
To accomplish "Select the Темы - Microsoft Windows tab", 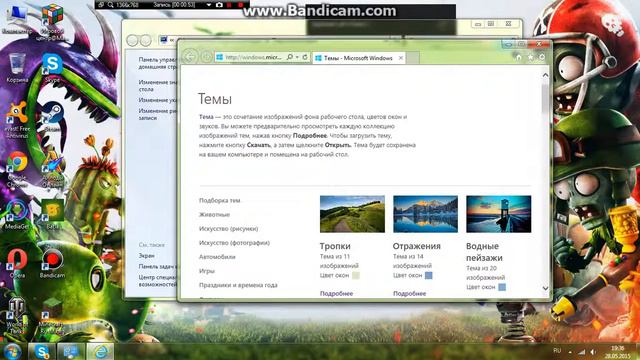I will pyautogui.click(x=358, y=58).
